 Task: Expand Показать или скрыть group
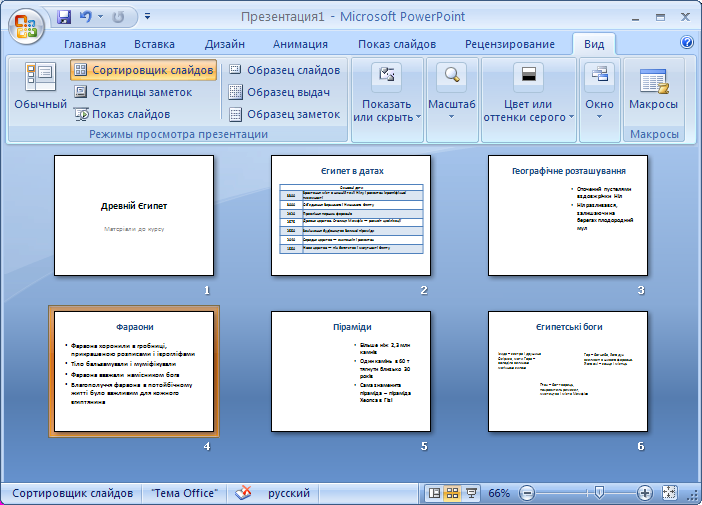click(387, 99)
